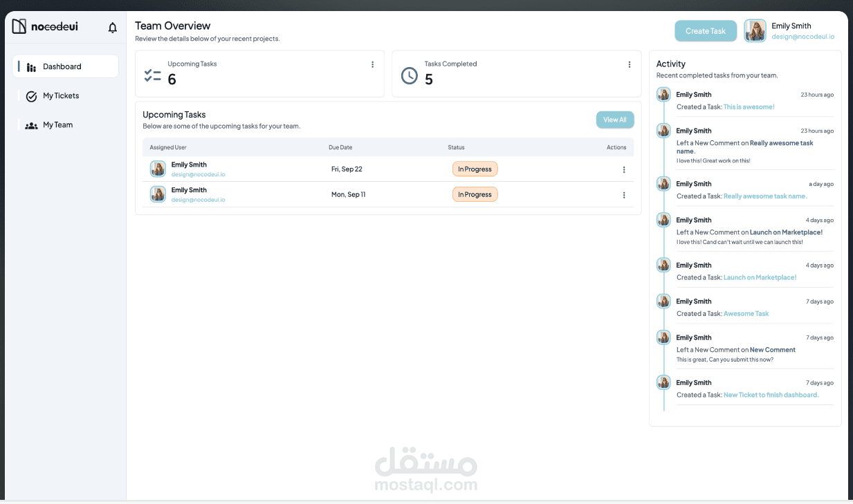Image resolution: width=853 pixels, height=504 pixels.
Task: Open My Team using the people icon
Action: coord(31,124)
